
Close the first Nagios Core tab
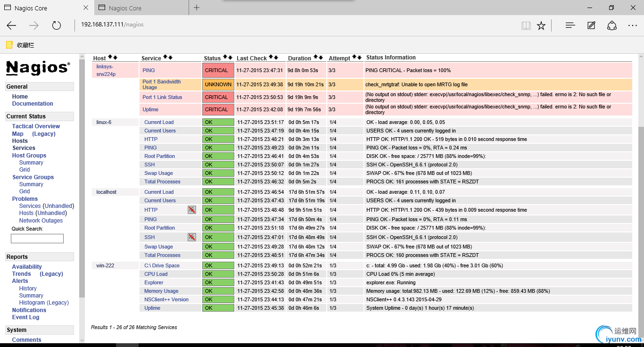coord(85,8)
